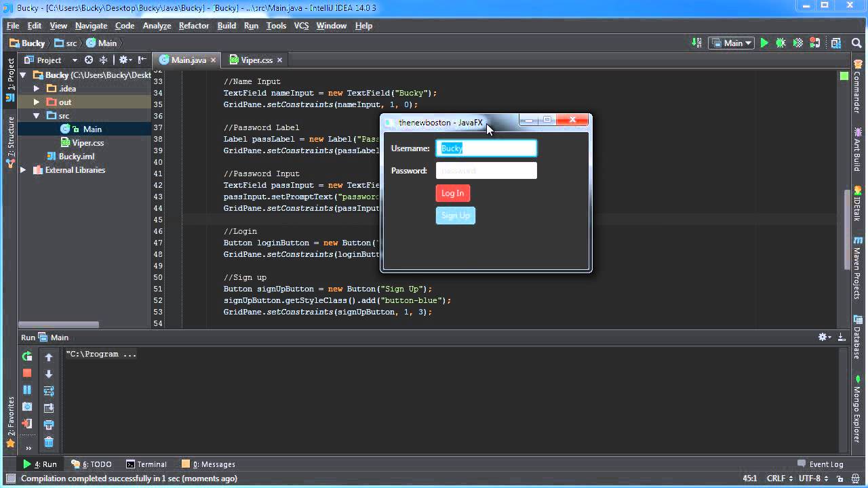Clear console with the trash icon

point(49,442)
